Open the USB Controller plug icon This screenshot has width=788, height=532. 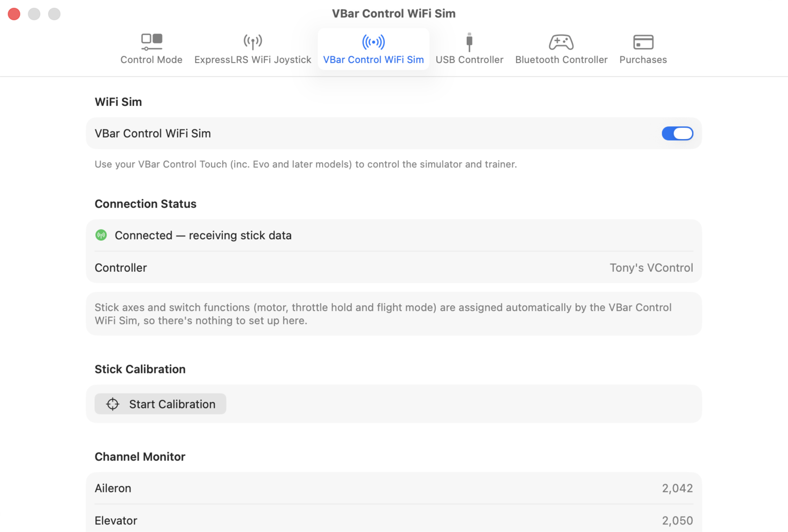pyautogui.click(x=469, y=42)
